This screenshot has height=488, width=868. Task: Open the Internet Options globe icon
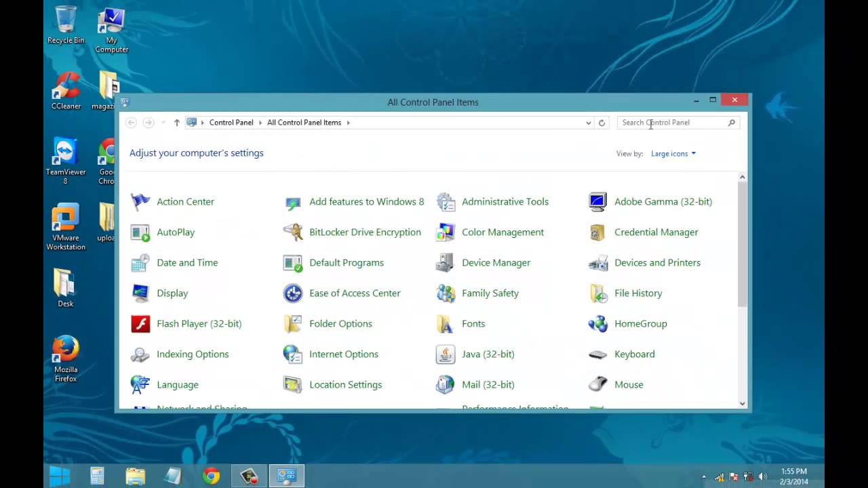click(x=293, y=354)
